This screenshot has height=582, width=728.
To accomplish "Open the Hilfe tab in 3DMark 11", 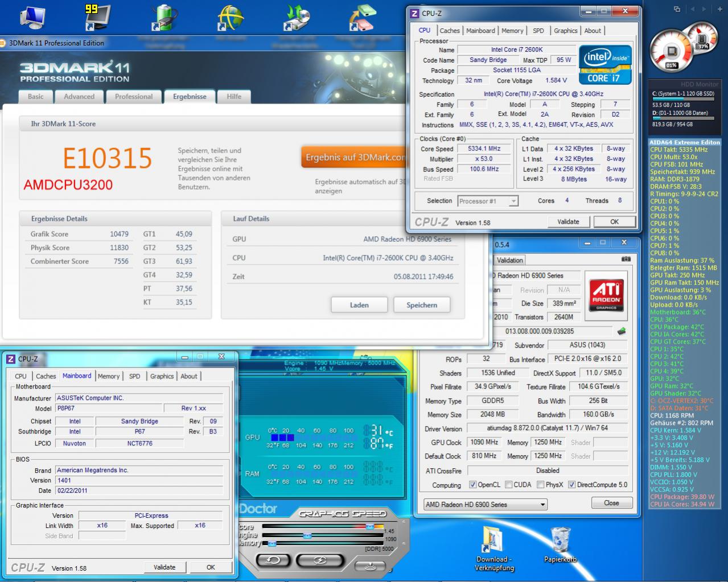I will (x=234, y=97).
